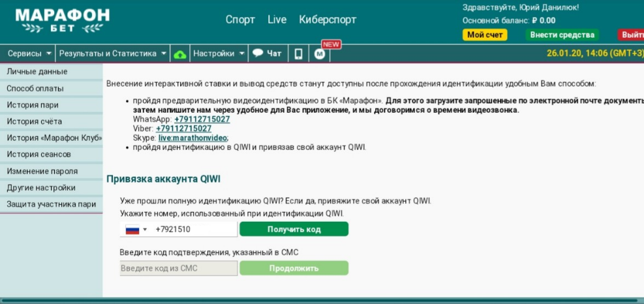Viewport: 644px width, 304px height.
Task: Open the mobile phone version icon
Action: 298,54
